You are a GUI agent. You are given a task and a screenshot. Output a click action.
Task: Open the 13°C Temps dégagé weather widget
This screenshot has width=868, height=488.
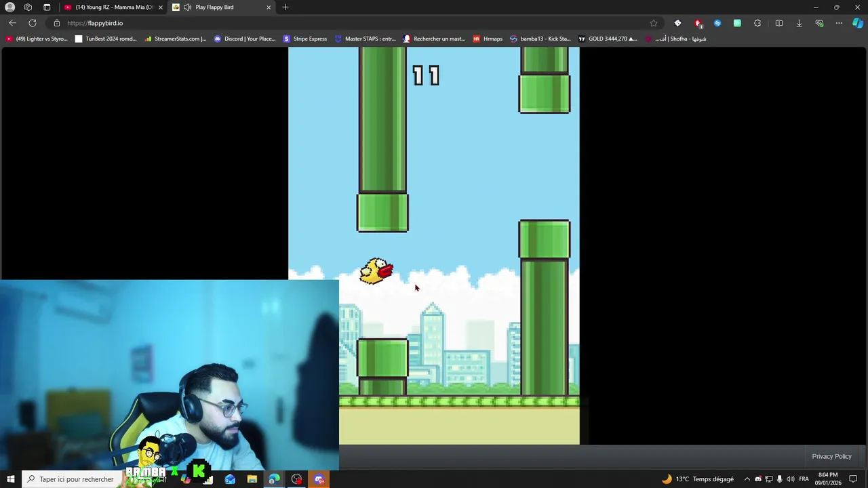(698, 479)
